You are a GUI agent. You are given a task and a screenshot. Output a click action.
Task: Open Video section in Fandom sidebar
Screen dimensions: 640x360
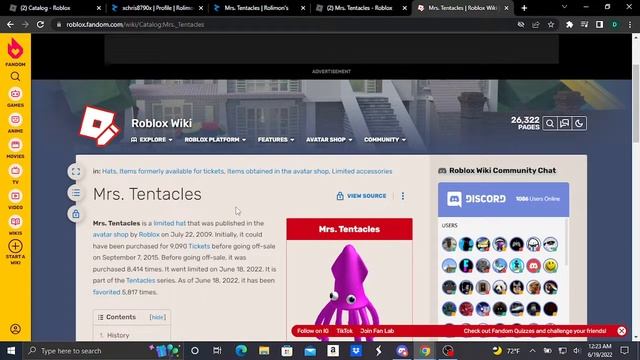point(15,200)
